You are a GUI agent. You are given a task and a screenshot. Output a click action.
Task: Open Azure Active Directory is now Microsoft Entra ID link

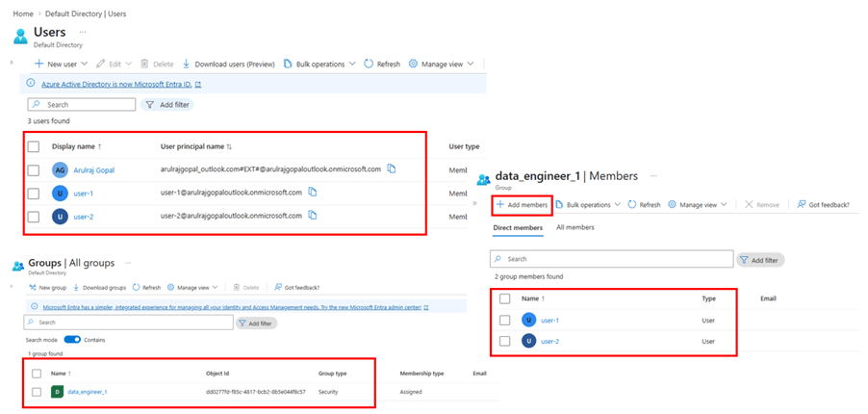click(x=112, y=84)
